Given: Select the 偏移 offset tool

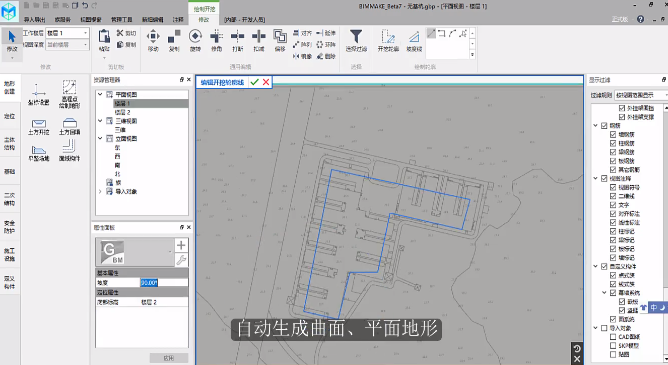Looking at the screenshot, I should [280, 41].
